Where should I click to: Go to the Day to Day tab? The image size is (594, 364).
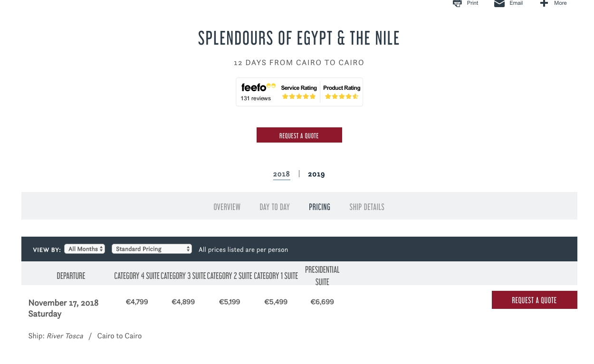pos(275,207)
